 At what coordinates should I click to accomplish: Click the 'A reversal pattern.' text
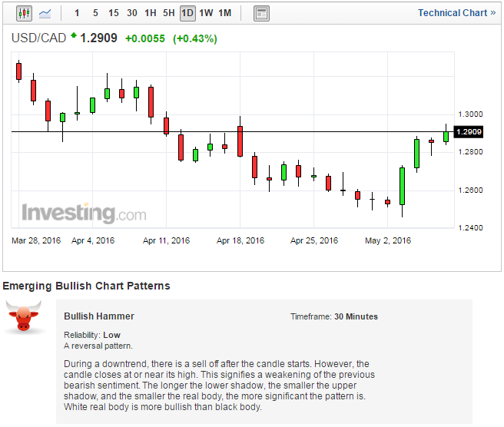tap(98, 346)
